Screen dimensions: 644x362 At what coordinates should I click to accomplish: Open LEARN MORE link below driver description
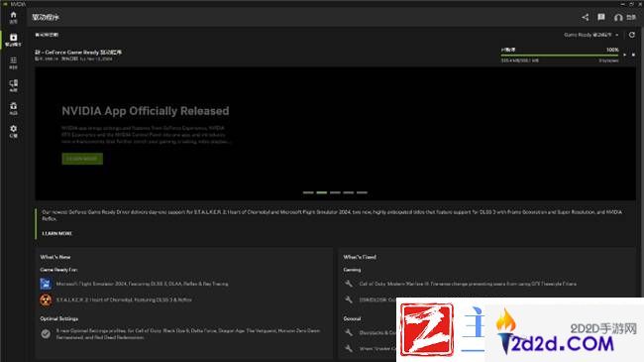(57, 233)
